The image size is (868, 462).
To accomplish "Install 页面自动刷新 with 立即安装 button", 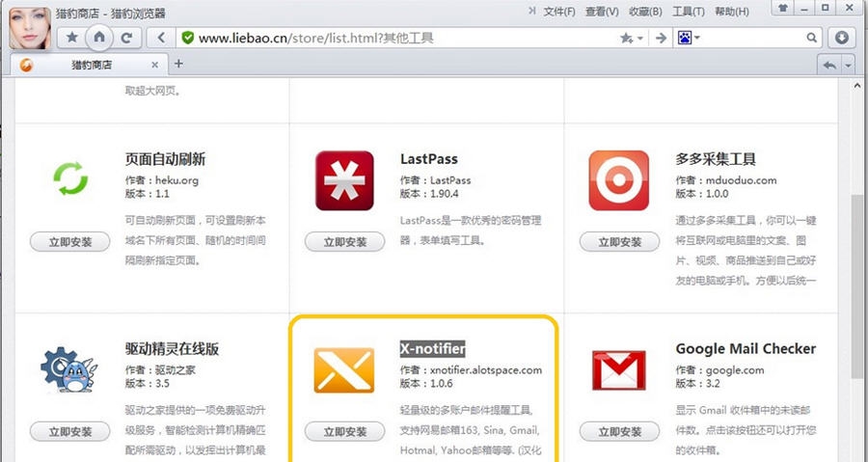I will pyautogui.click(x=70, y=242).
